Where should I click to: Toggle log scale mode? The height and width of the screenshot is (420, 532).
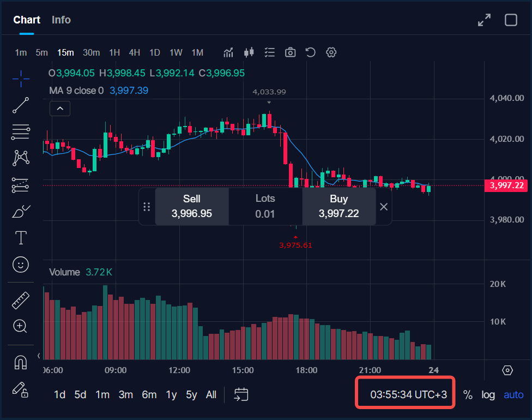coord(488,395)
